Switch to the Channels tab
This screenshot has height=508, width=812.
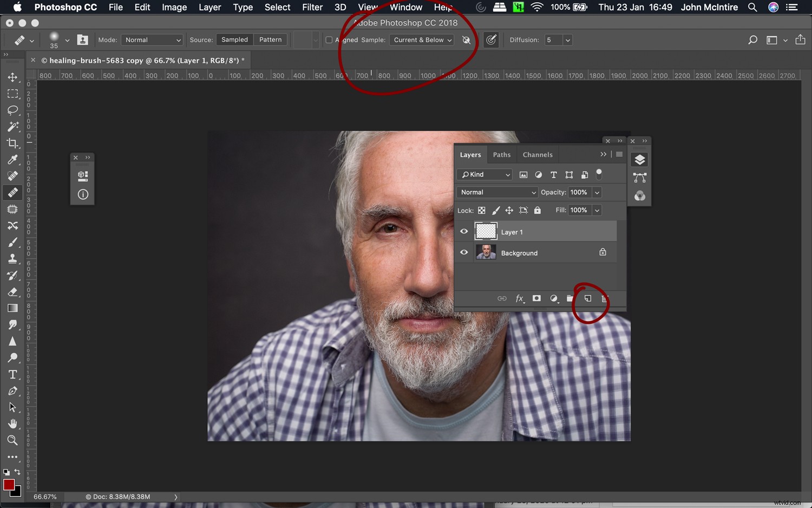(x=537, y=154)
